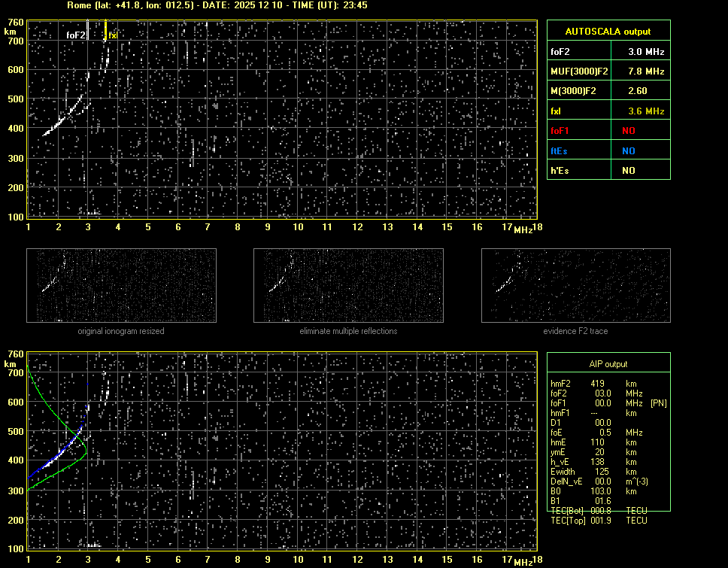Open the 'evidence F2 trace' thumbnail
This screenshot has height=568, width=728.
point(575,285)
